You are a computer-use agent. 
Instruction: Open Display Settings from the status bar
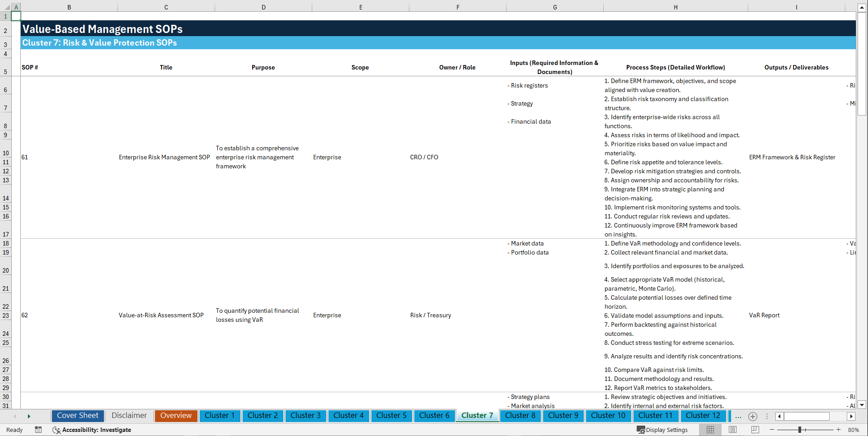tap(663, 430)
